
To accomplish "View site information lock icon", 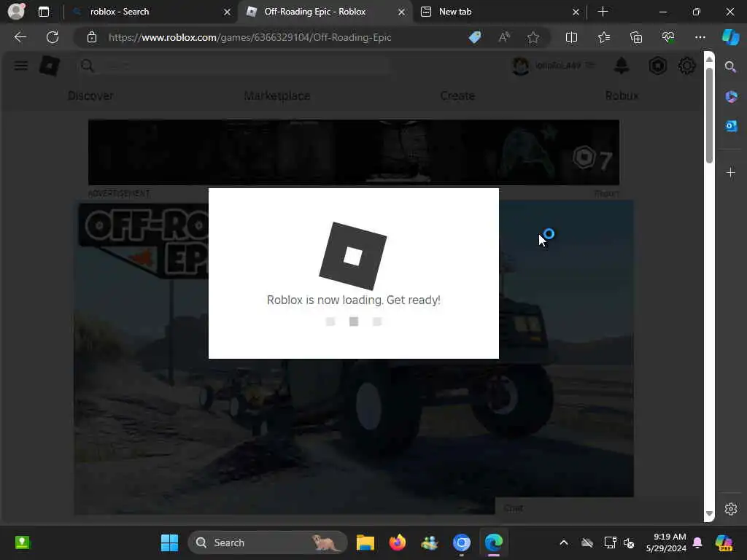I will pos(92,37).
